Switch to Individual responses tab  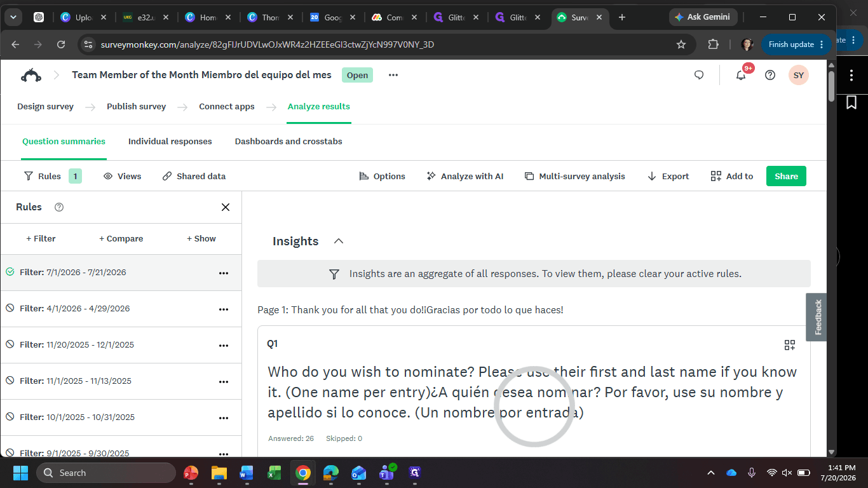click(170, 141)
